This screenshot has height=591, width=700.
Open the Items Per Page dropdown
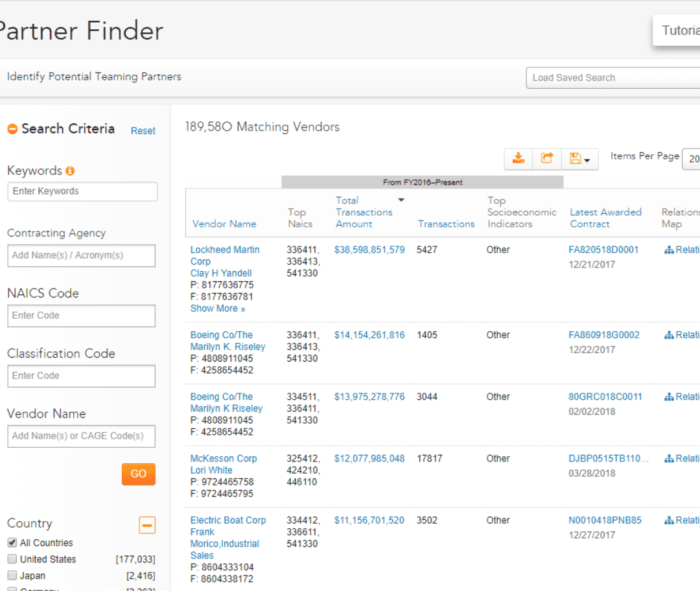point(691,159)
